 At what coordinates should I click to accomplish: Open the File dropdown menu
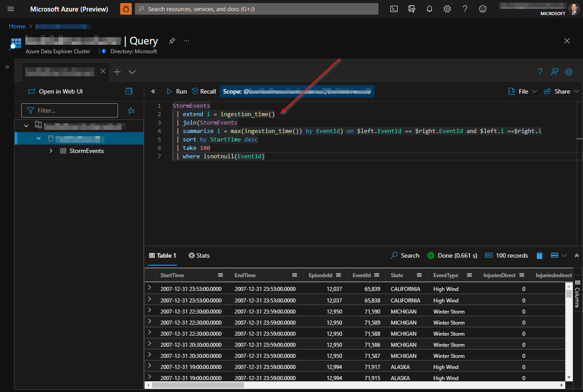click(523, 91)
